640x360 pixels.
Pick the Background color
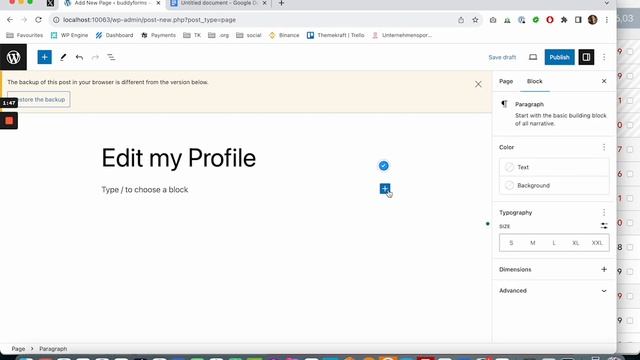(554, 185)
